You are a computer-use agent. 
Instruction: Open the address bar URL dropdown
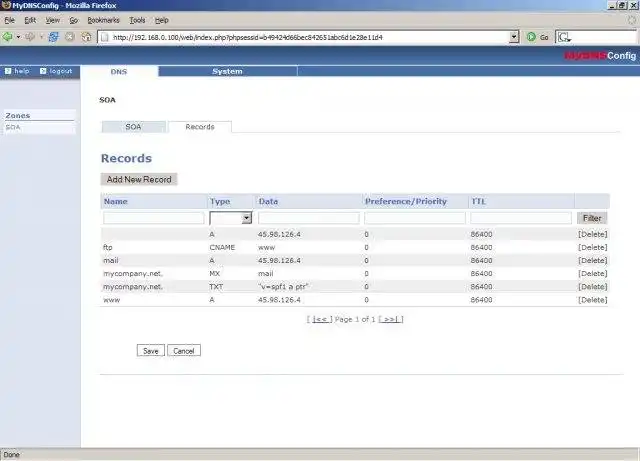coord(514,37)
